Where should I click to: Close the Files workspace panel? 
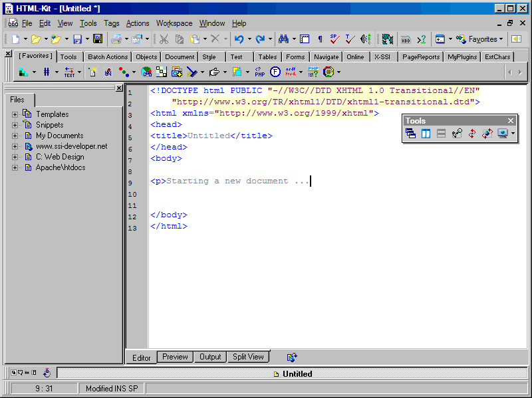click(119, 88)
